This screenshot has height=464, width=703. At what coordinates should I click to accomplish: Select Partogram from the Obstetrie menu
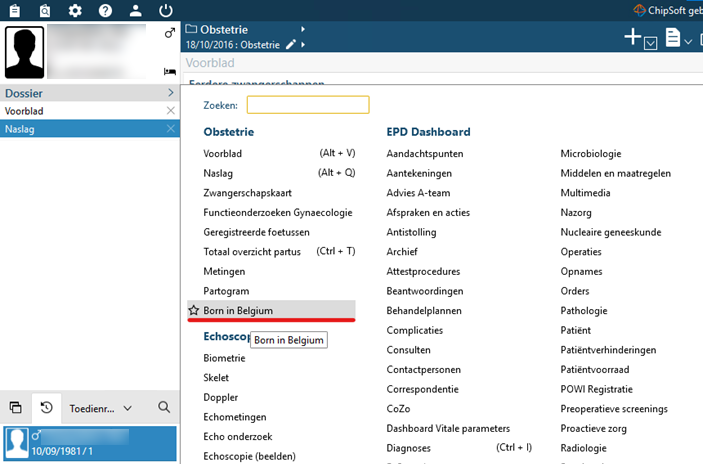pyautogui.click(x=226, y=291)
